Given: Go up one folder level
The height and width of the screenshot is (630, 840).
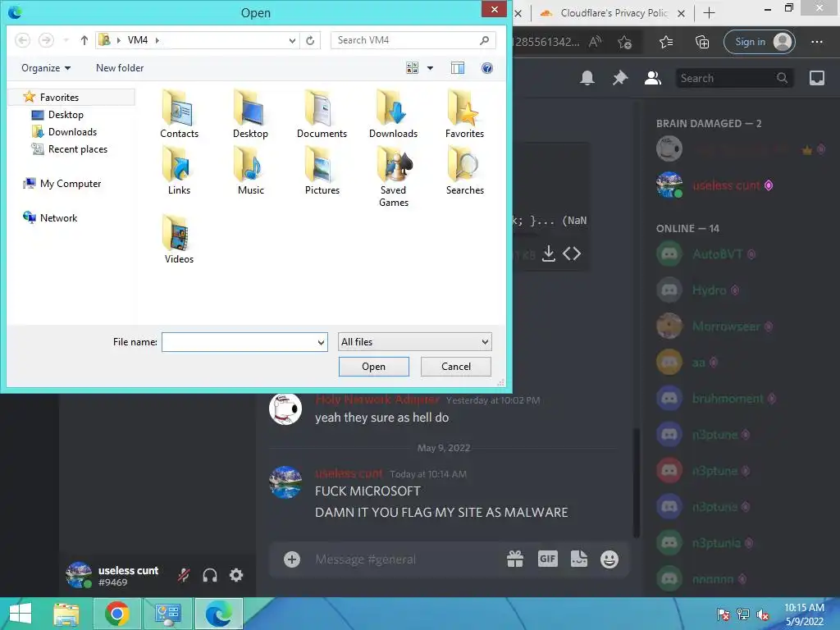Looking at the screenshot, I should [84, 40].
